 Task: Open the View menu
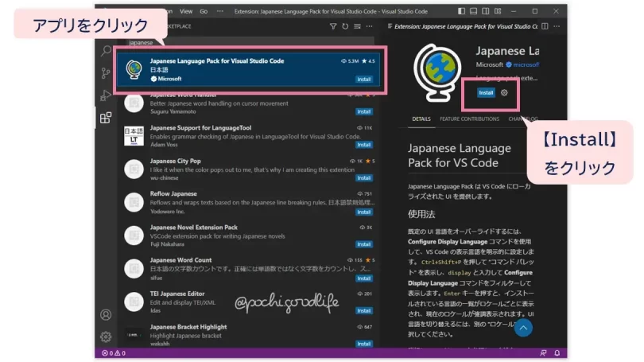[186, 12]
